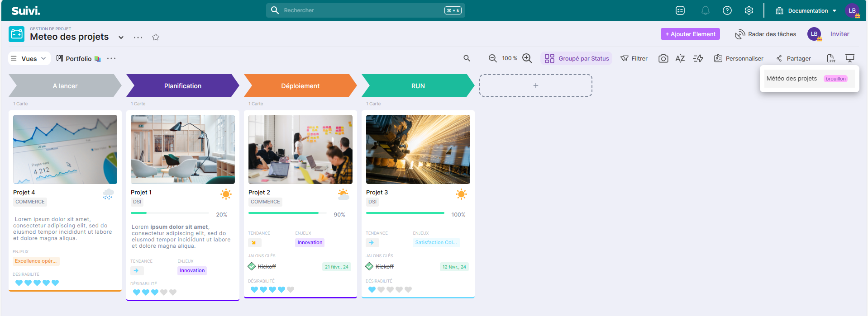Take a snapshot with the camera icon
This screenshot has height=316, width=868.
click(x=663, y=58)
